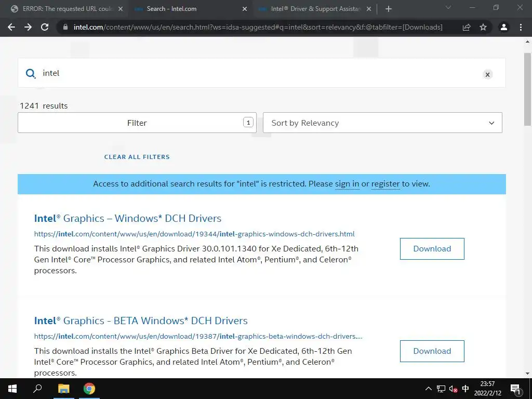Close the ERROR requested URL tab
Image resolution: width=532 pixels, height=399 pixels.
[x=121, y=9]
